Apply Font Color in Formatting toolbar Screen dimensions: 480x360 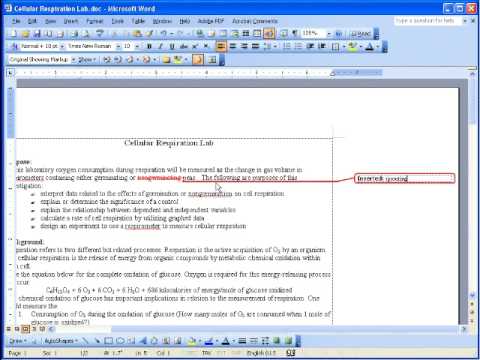coord(369,46)
